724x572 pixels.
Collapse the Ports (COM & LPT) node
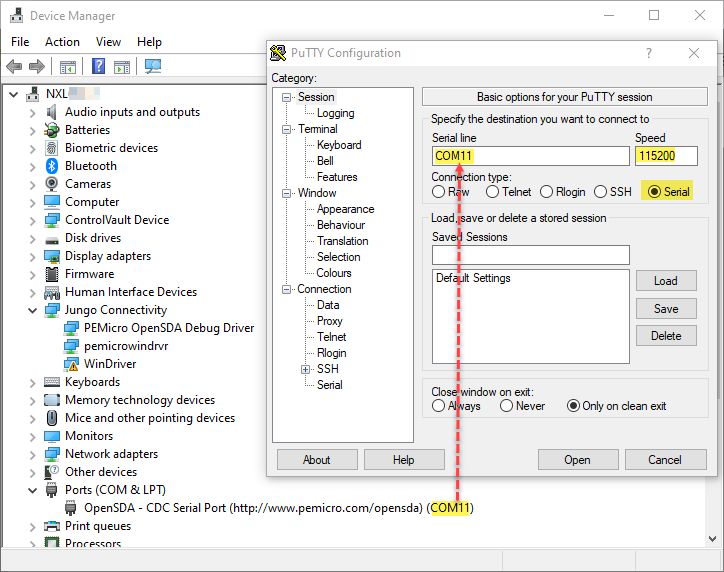(32, 490)
